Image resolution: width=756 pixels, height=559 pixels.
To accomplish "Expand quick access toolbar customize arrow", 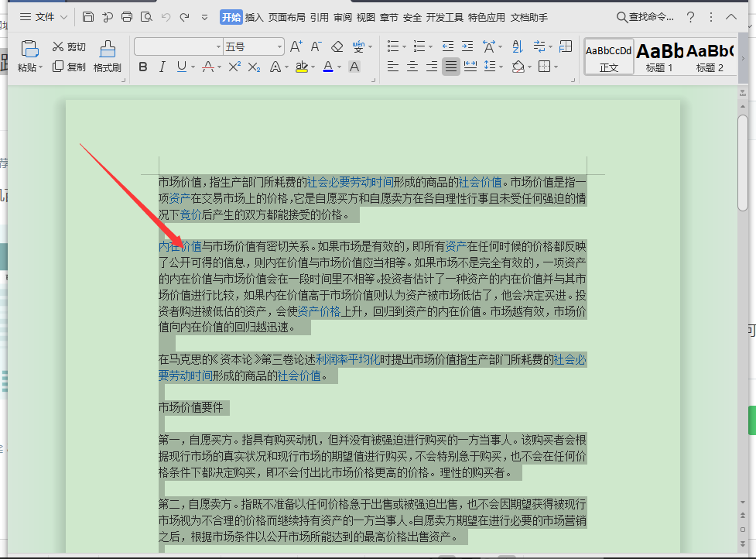I will [204, 17].
